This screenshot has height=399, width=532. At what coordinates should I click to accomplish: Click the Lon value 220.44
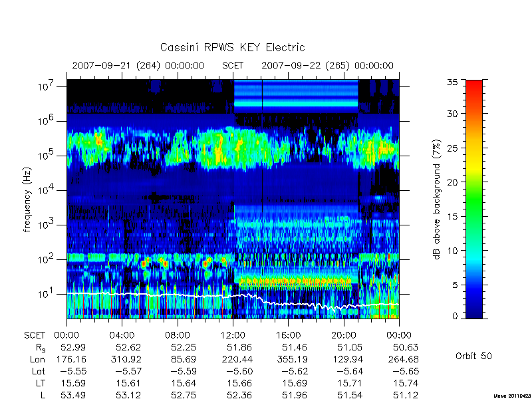click(x=237, y=359)
